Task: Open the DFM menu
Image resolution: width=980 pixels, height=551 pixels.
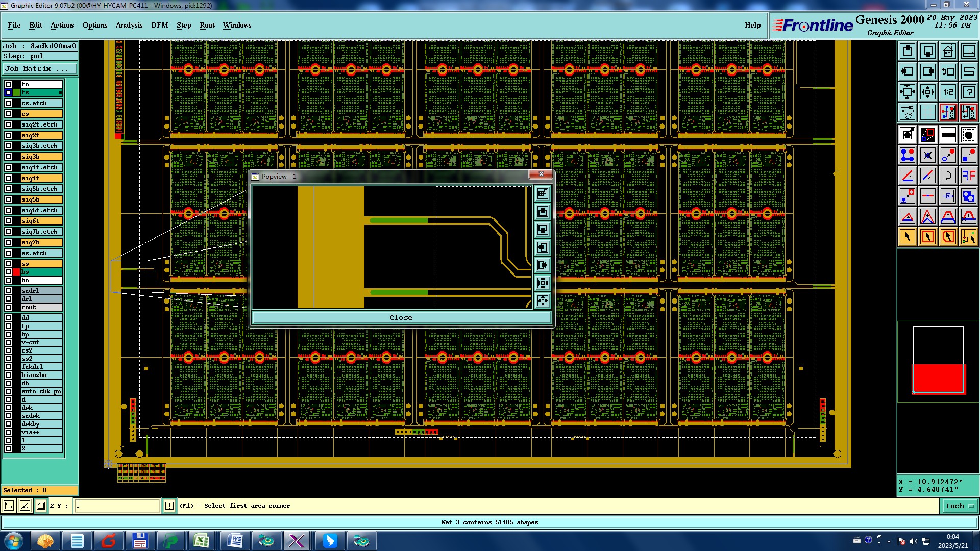Action: [x=159, y=25]
